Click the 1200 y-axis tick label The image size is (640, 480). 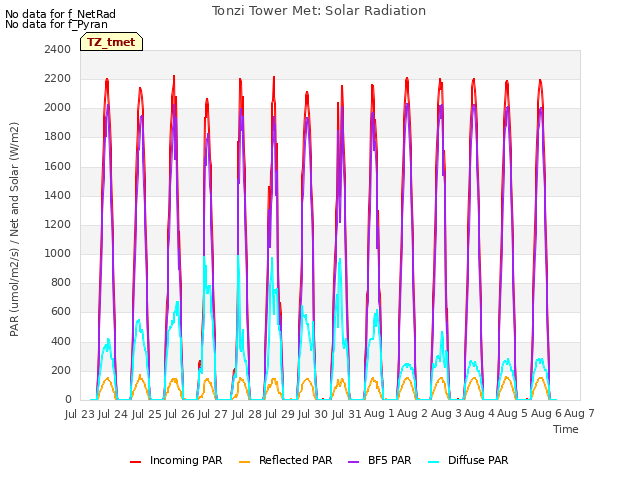pyautogui.click(x=58, y=224)
